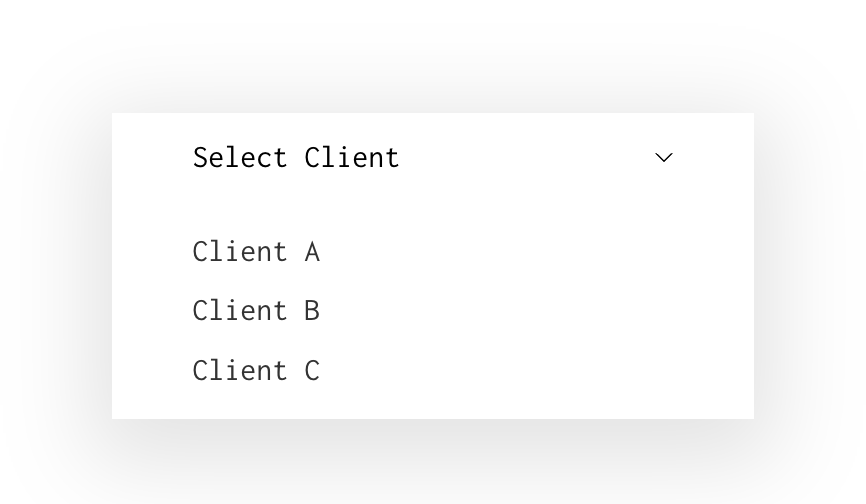The image size is (866, 504).
Task: Choose Client C from the list
Action: [x=256, y=371]
